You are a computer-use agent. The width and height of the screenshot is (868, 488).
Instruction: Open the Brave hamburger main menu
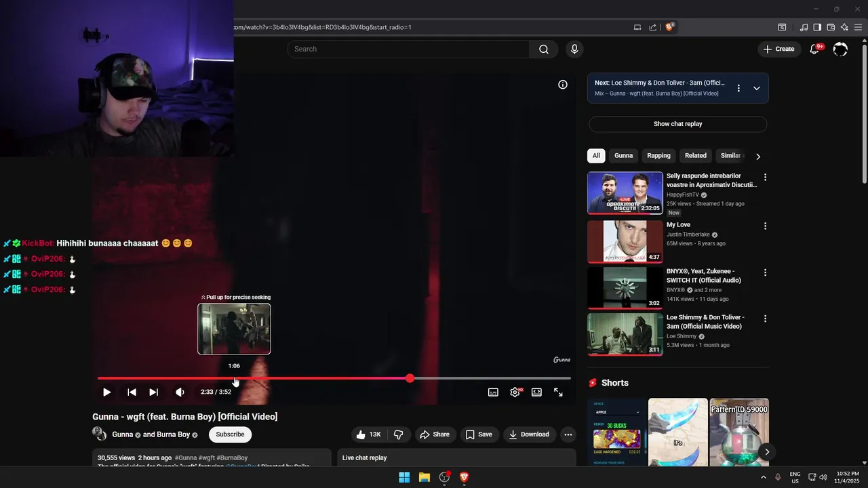859,27
